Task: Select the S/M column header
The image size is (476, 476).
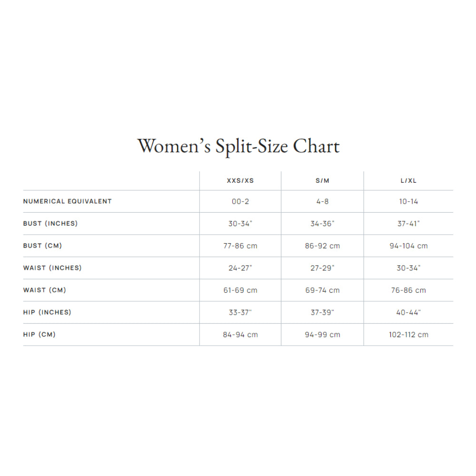Action: coord(322,181)
